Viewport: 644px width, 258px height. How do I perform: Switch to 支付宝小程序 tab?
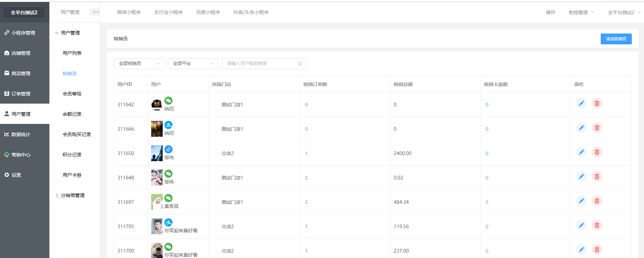(x=168, y=12)
